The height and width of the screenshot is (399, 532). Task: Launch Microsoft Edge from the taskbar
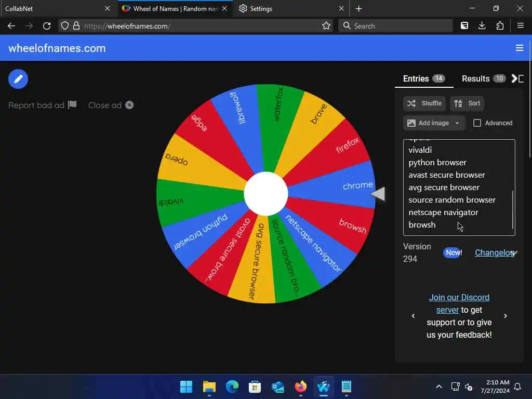point(232,387)
